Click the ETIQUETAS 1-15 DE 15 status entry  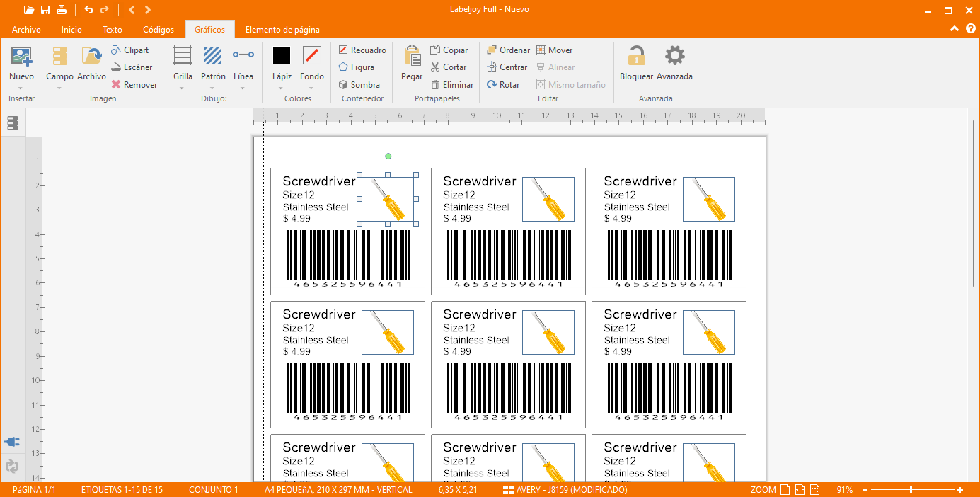122,490
